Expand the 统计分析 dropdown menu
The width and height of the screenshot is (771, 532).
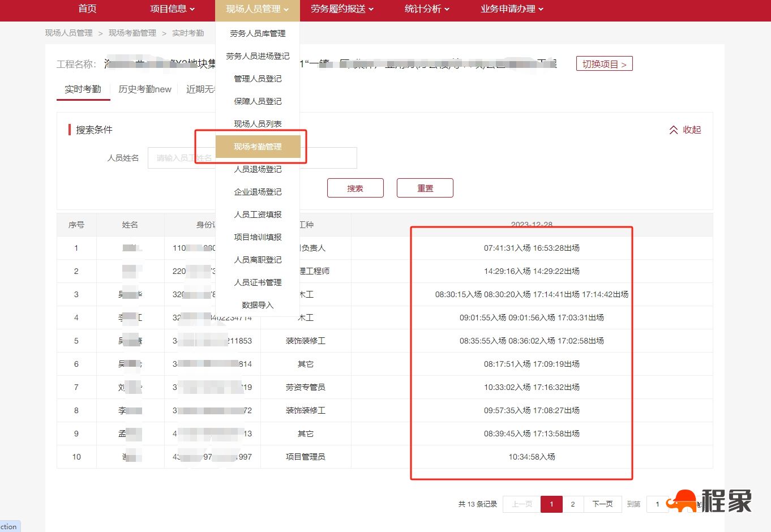[x=427, y=9]
